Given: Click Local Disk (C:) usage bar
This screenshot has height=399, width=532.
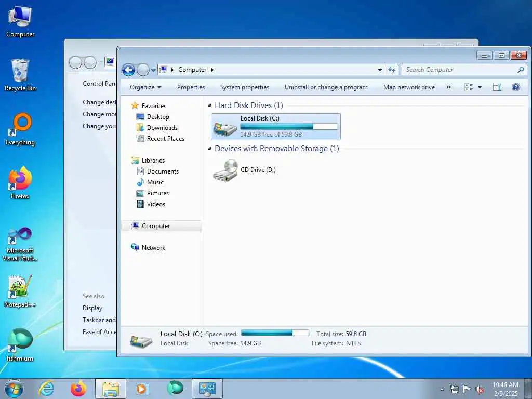Looking at the screenshot, I should click(x=289, y=127).
